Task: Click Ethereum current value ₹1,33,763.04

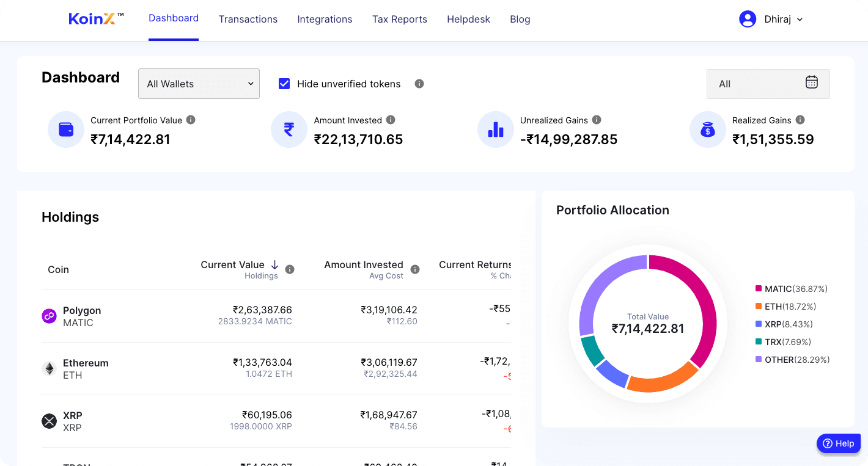Action: click(262, 362)
